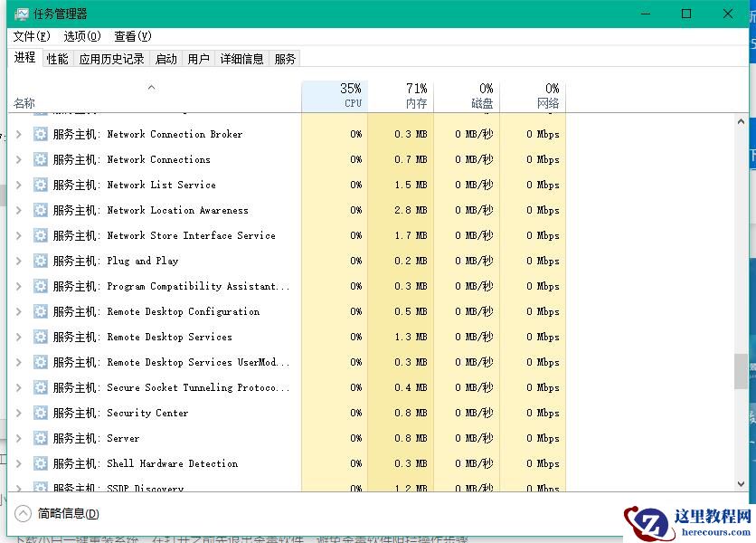Switch to the 性能 tab
Viewport: 756px width, 543px height.
click(x=56, y=58)
